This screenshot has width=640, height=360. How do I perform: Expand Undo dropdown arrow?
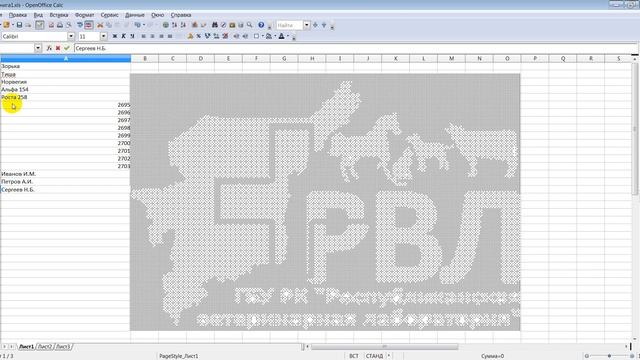point(144,25)
